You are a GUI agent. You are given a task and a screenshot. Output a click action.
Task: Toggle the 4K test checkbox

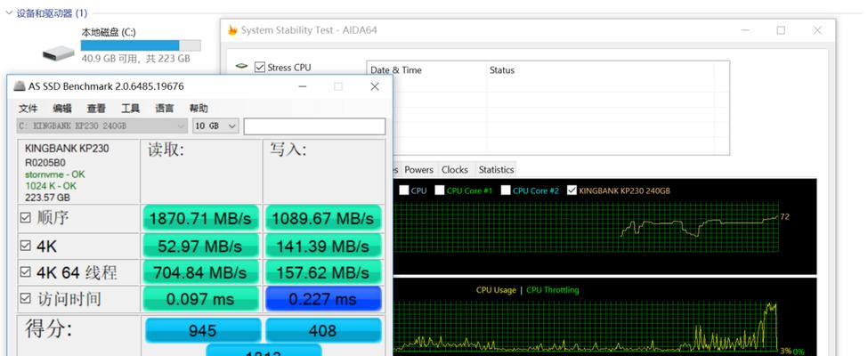coord(26,246)
